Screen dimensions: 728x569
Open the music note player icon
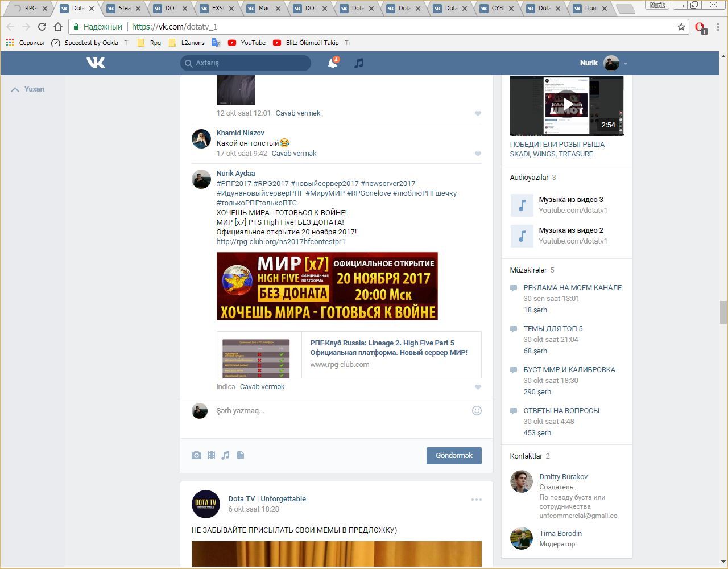358,63
